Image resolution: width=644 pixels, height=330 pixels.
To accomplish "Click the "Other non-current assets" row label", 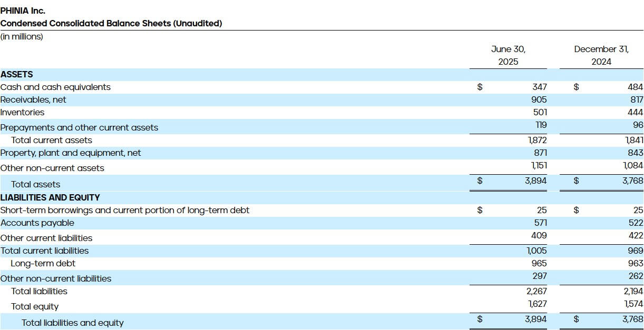I will [52, 168].
